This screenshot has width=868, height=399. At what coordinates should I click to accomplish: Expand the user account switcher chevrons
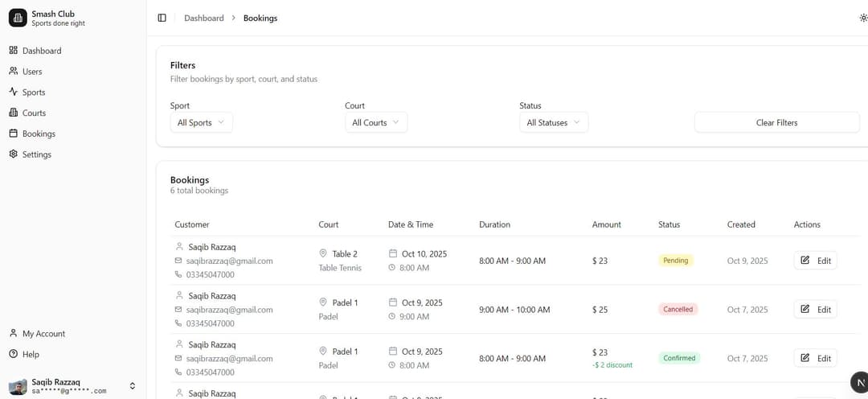(x=133, y=385)
